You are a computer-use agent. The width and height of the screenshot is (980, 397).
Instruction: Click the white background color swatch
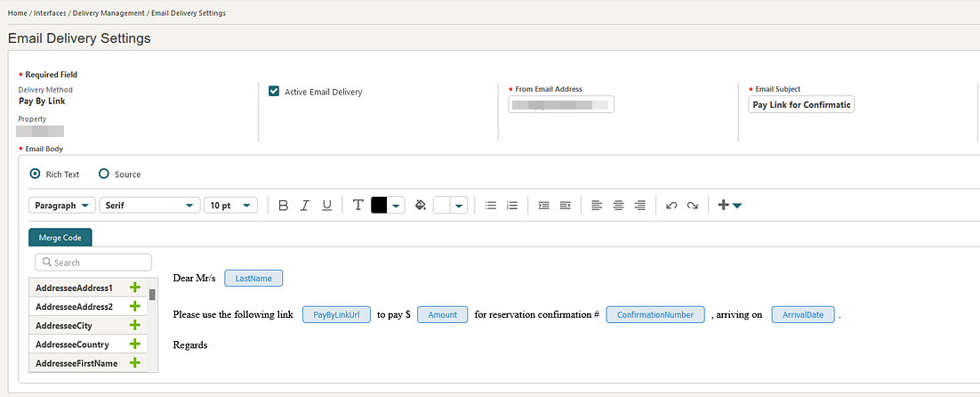(x=443, y=205)
